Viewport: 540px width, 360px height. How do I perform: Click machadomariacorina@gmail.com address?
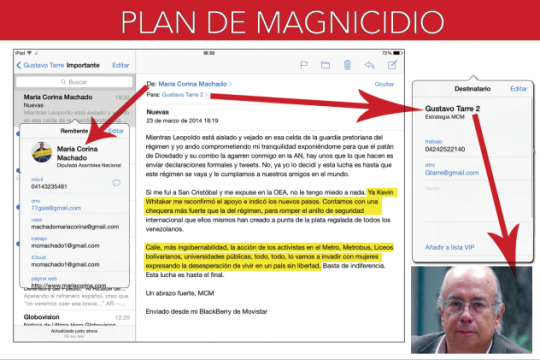click(x=75, y=227)
